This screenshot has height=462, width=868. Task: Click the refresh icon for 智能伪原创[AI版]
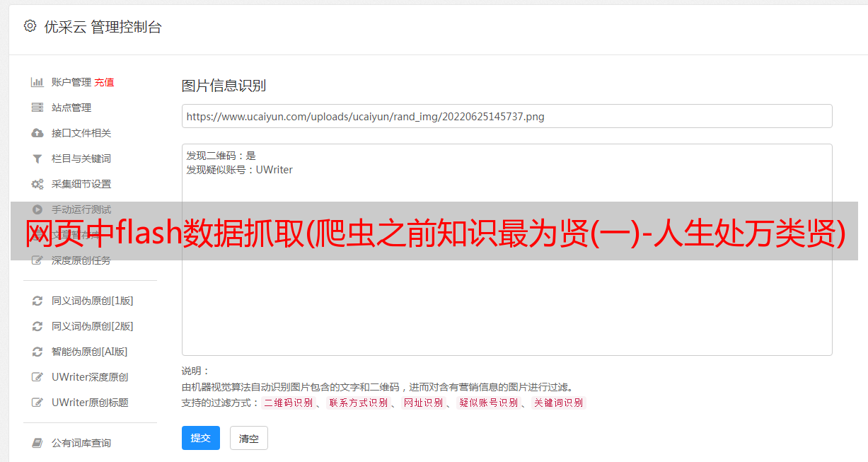37,352
